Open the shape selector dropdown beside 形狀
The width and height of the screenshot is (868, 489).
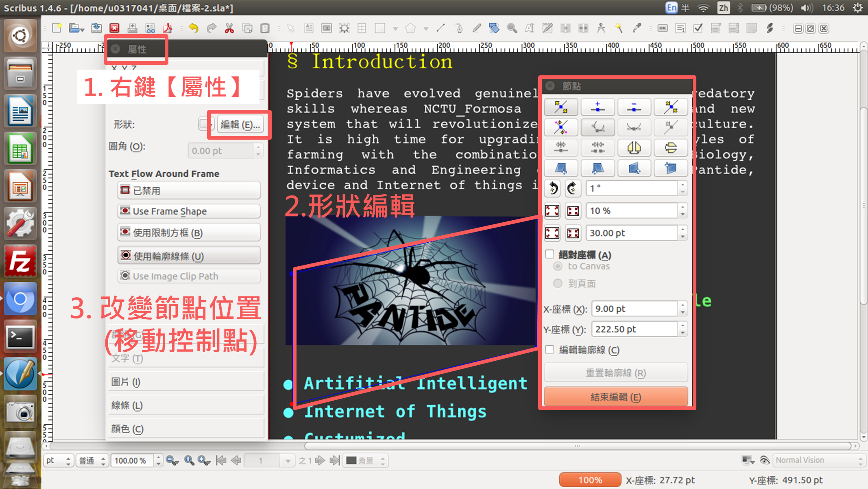(206, 124)
